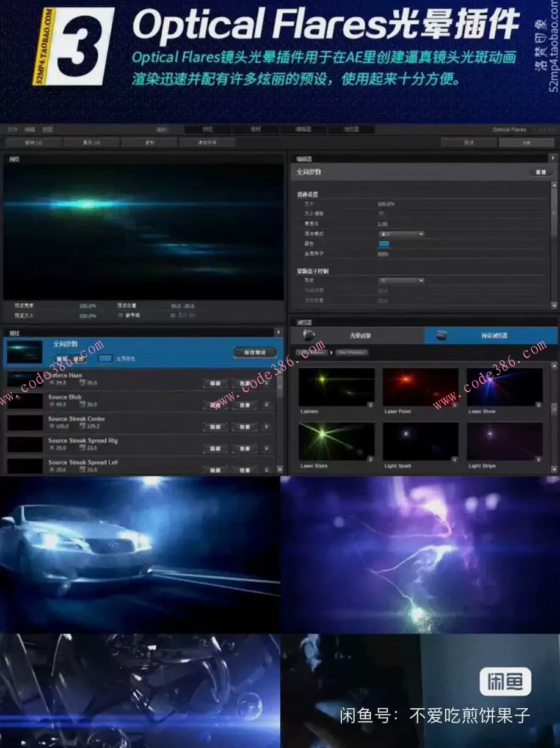Remove Source Haze with its x icon
560x748 pixels.
tap(266, 383)
